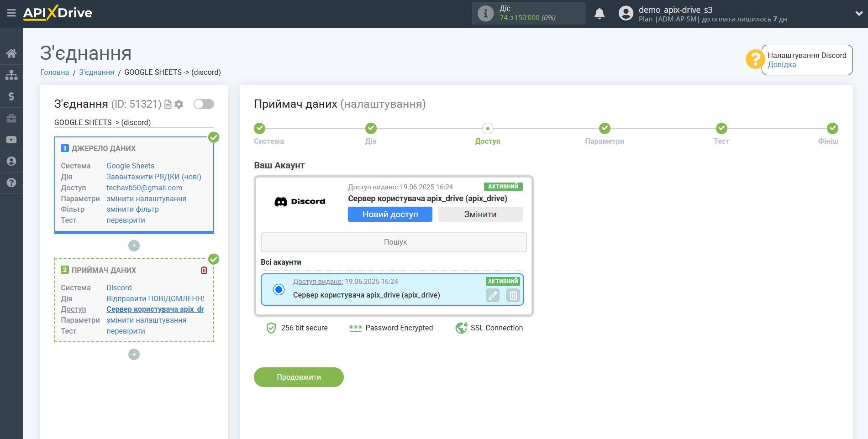Add a step after the data receiver block
868x439 pixels.
point(134,355)
